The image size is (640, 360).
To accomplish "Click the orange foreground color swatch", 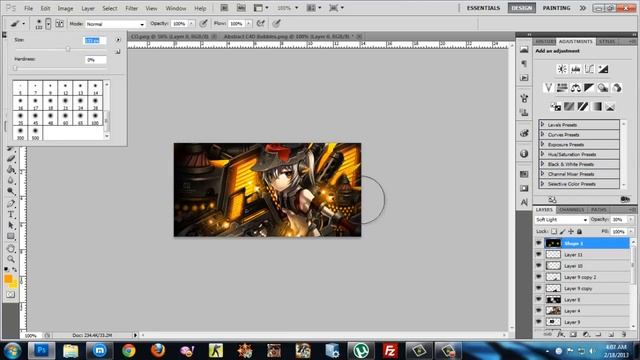I will (8, 279).
